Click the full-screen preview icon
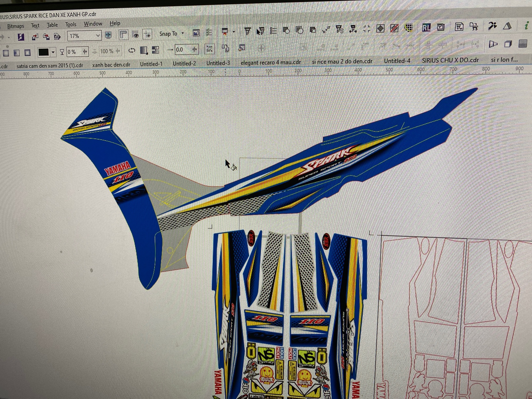This screenshot has width=532, height=399. pos(108,35)
